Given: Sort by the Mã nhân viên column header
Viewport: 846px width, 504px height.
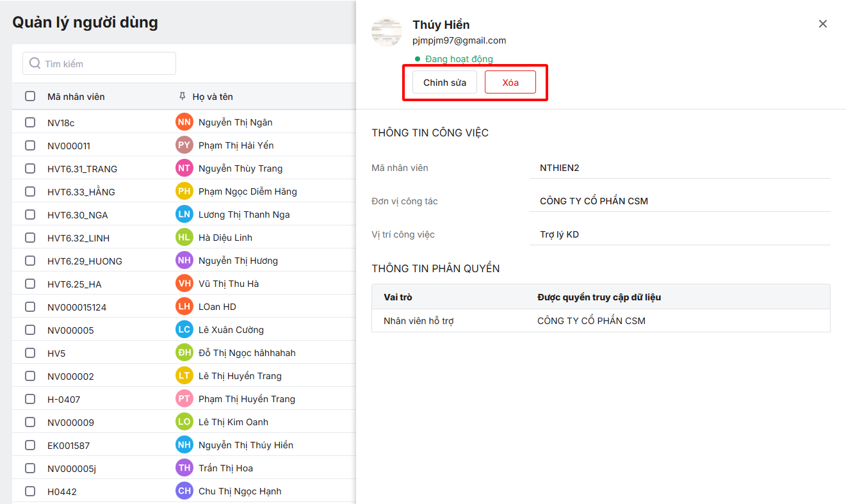Looking at the screenshot, I should [76, 97].
